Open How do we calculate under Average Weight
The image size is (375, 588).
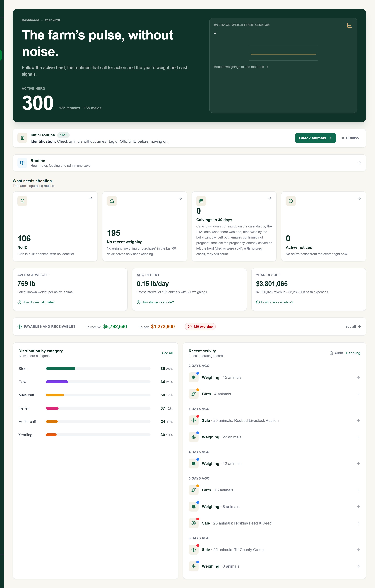(36, 302)
